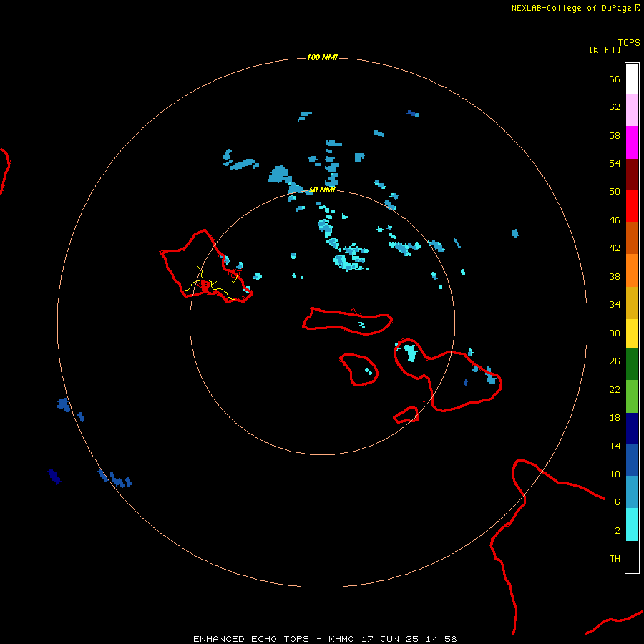Click the TH threshold legend label
The image size is (644, 644).
point(615,559)
